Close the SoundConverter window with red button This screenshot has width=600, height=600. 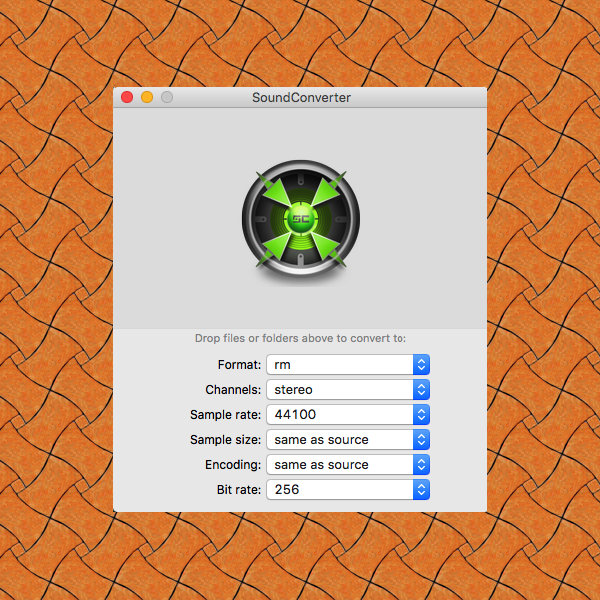point(127,97)
